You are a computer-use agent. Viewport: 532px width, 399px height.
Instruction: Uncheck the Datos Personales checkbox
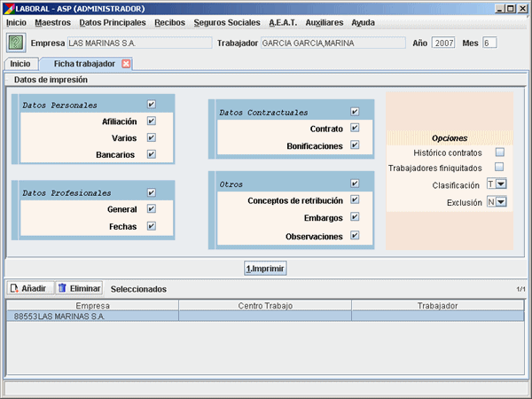pos(152,104)
